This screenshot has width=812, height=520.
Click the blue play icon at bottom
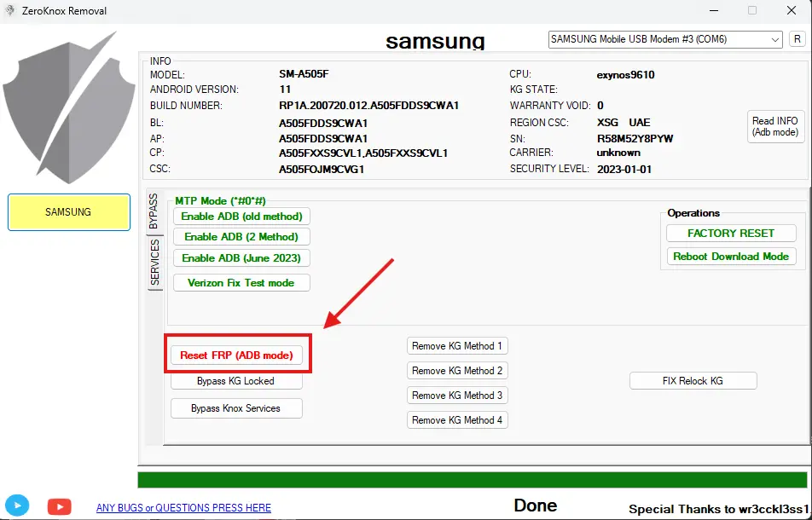[17, 506]
